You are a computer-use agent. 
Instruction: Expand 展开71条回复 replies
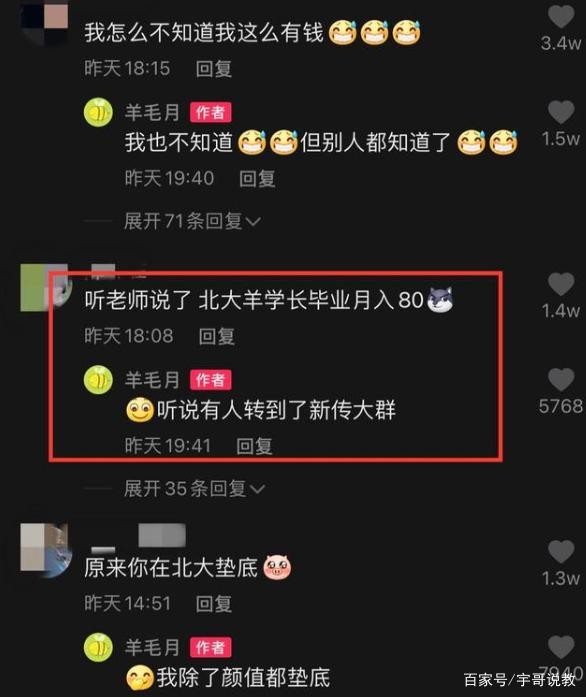point(192,221)
